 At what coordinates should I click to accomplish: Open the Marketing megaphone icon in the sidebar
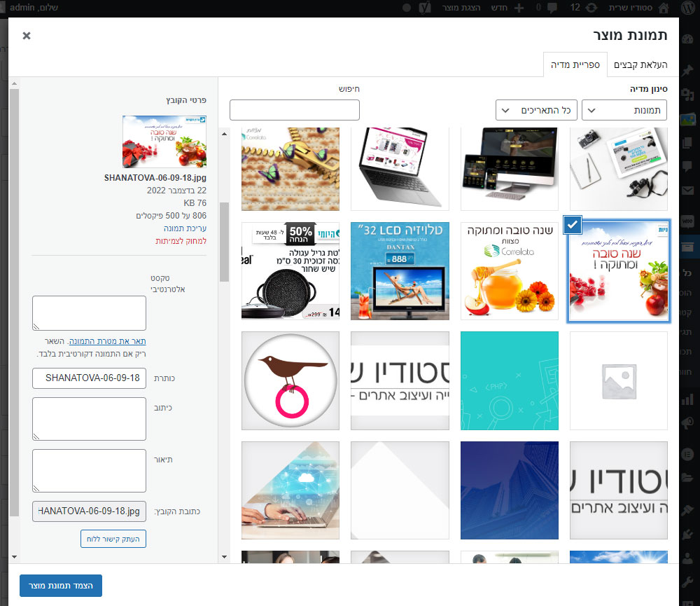(687, 422)
